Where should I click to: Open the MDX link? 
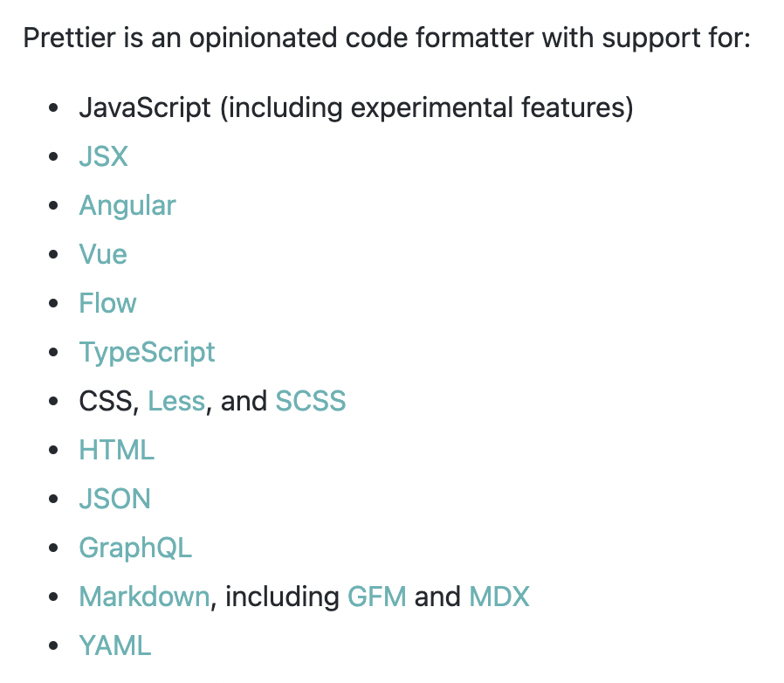[499, 597]
